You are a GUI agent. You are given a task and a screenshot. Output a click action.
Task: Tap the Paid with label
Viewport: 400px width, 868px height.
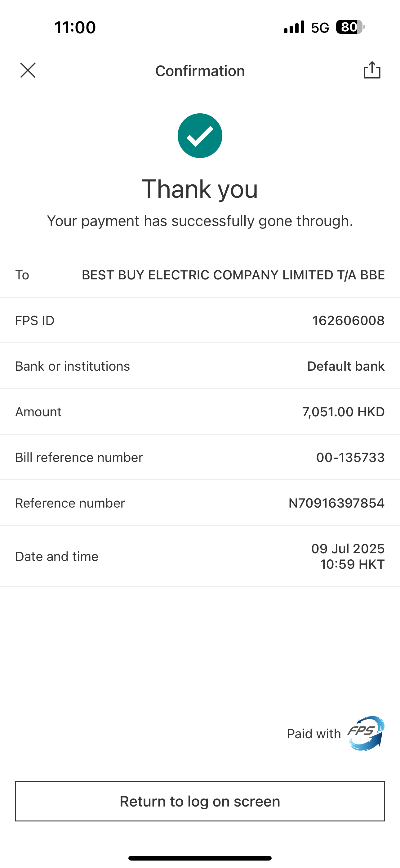point(314,734)
